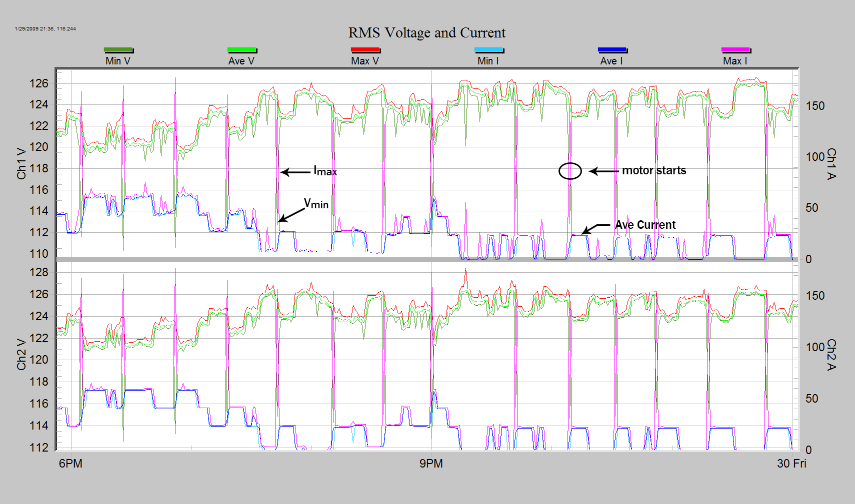Click the Ave Current annotation text
Image resolution: width=855 pixels, height=504 pixels.
(x=644, y=225)
